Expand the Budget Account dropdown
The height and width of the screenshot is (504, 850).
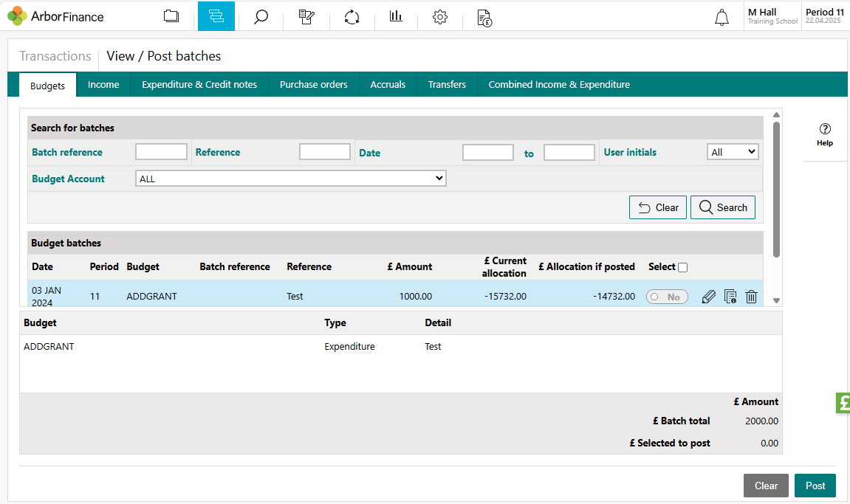click(290, 179)
